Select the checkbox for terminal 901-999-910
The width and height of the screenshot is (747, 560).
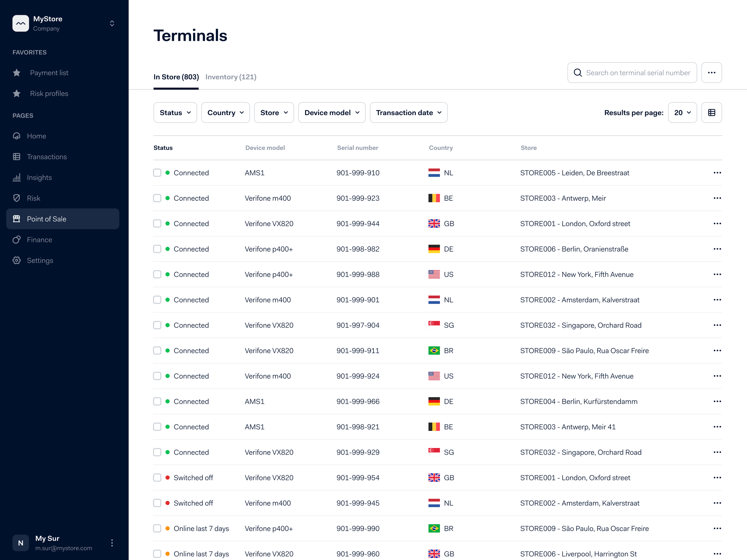[157, 172]
